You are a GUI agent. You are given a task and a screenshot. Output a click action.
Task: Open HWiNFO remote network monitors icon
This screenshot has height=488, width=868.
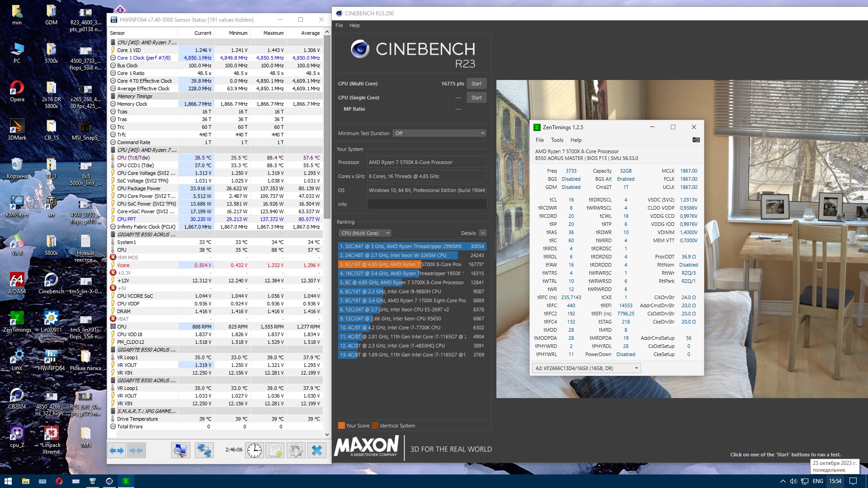204,450
